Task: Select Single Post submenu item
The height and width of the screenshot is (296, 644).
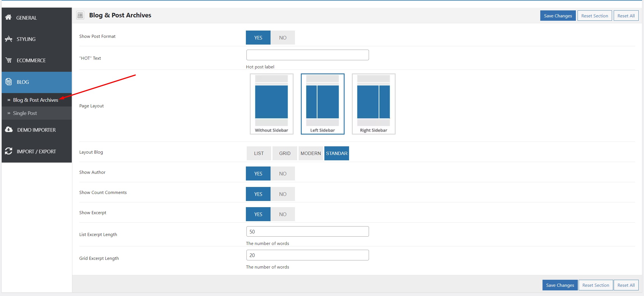Action: (x=37, y=113)
